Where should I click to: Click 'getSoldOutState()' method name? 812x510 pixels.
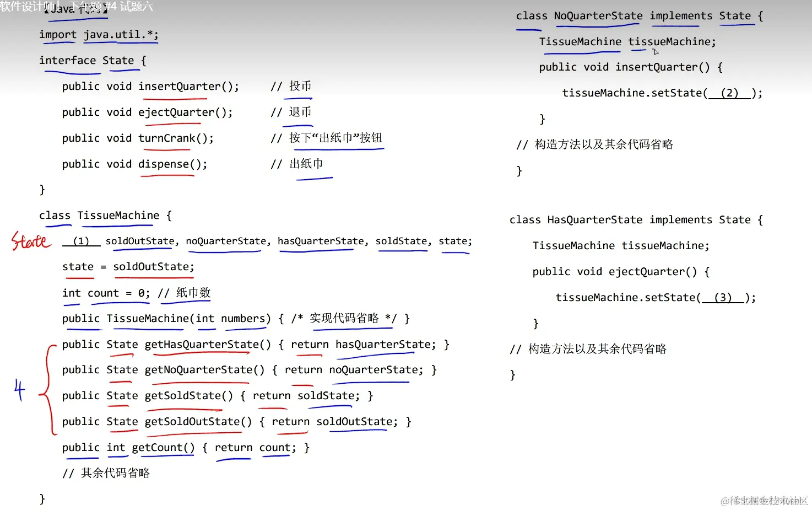(x=198, y=422)
